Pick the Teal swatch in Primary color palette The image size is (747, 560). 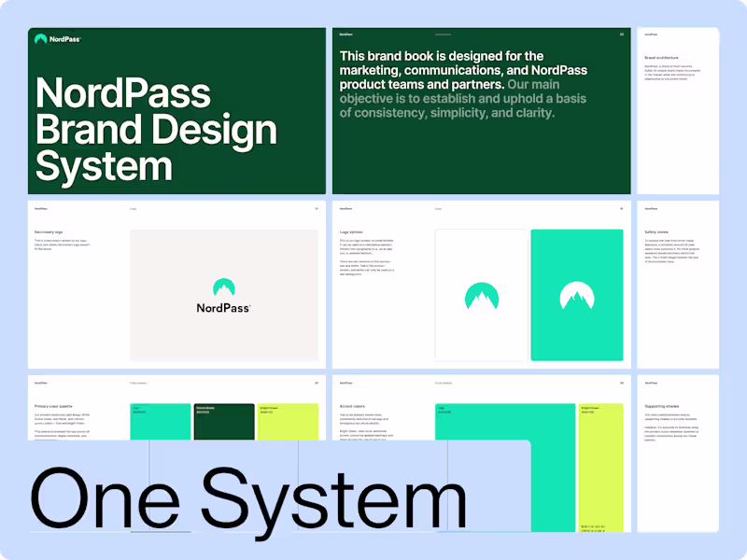(160, 422)
